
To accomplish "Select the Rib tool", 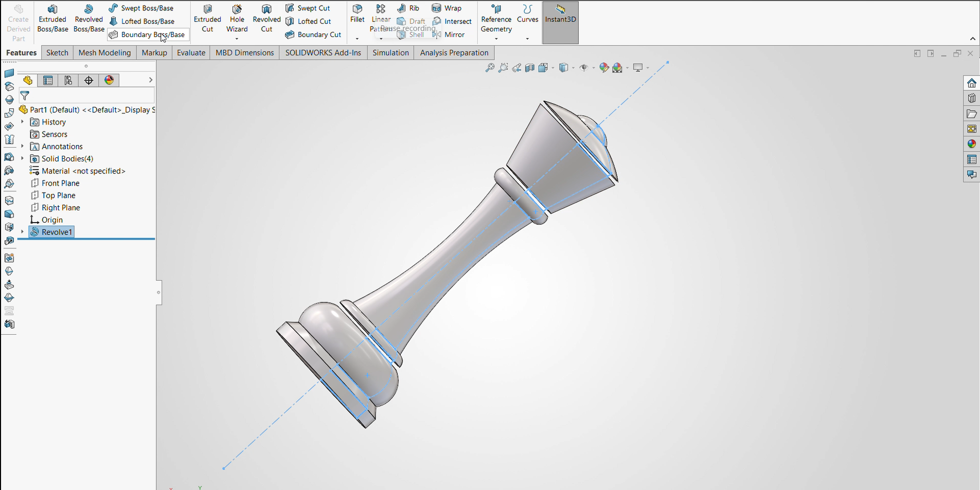I will pyautogui.click(x=408, y=8).
